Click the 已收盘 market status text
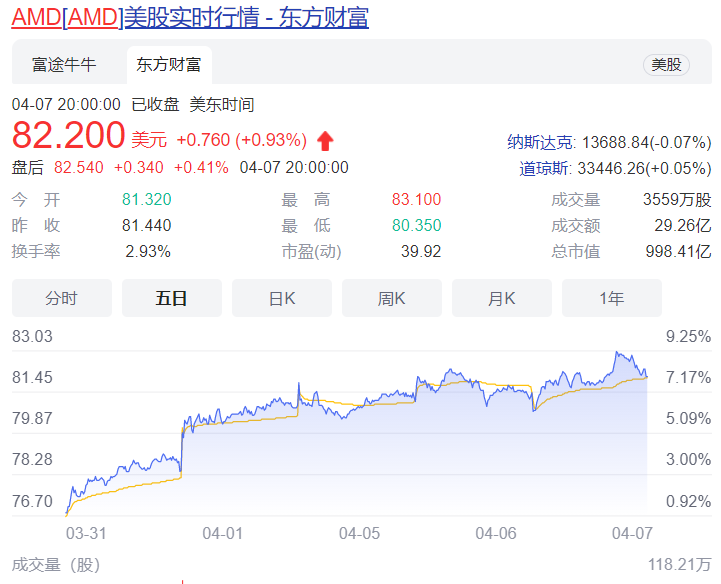The width and height of the screenshot is (721, 584). (155, 104)
